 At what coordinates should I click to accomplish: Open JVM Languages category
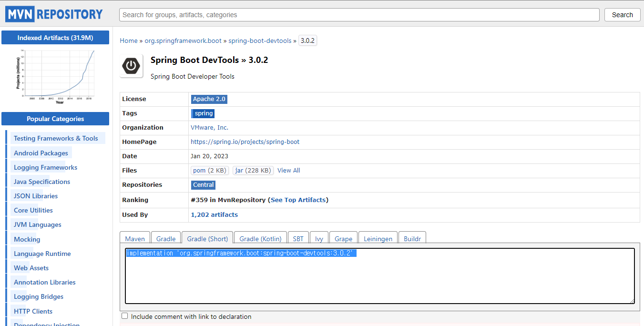tap(38, 224)
